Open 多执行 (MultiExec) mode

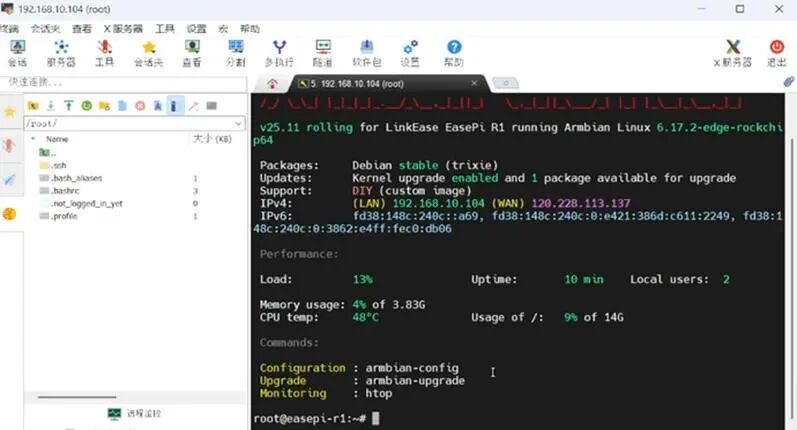coord(279,52)
